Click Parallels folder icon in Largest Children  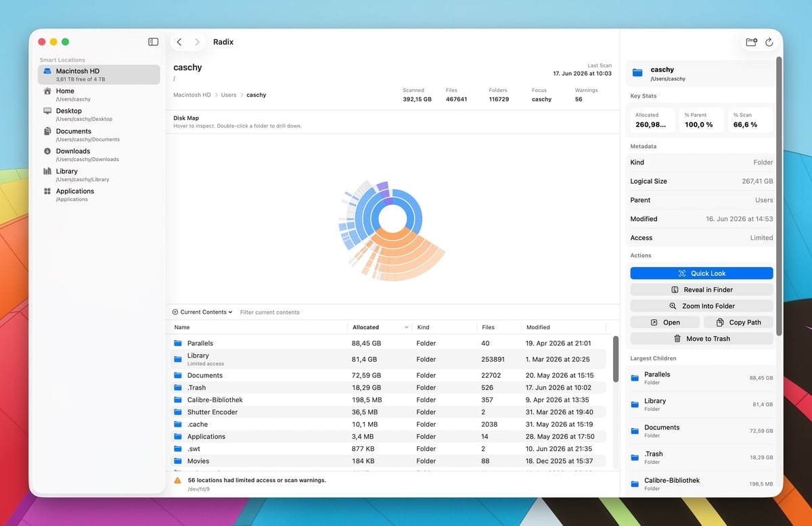click(635, 378)
